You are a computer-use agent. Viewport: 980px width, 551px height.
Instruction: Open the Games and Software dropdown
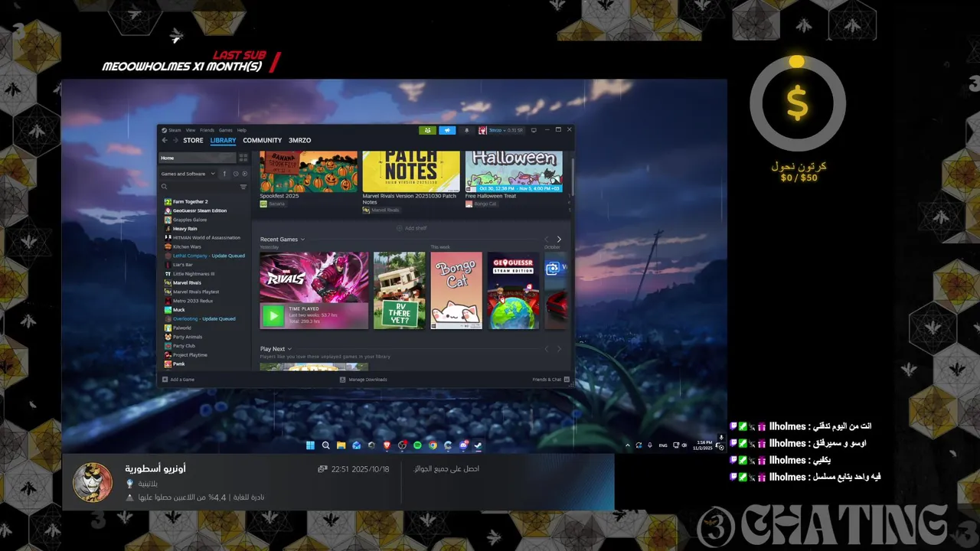188,174
